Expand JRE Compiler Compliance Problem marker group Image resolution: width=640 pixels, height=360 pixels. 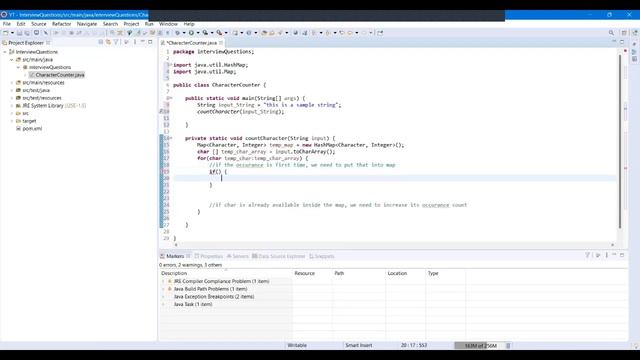163,281
